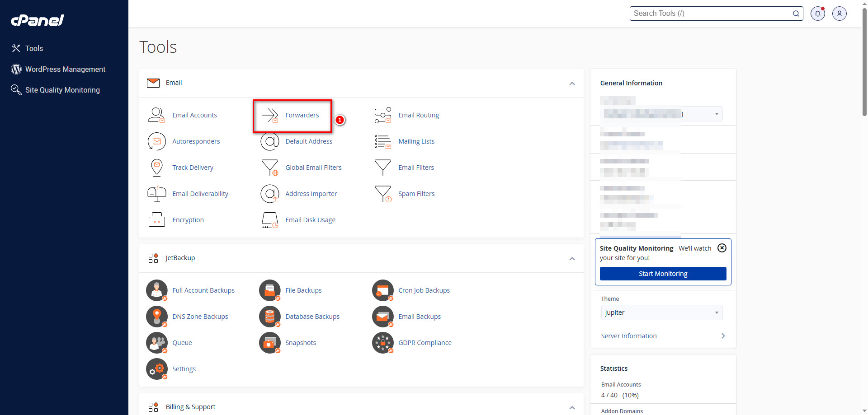Select the Snapshots icon under JetBackup

(269, 343)
